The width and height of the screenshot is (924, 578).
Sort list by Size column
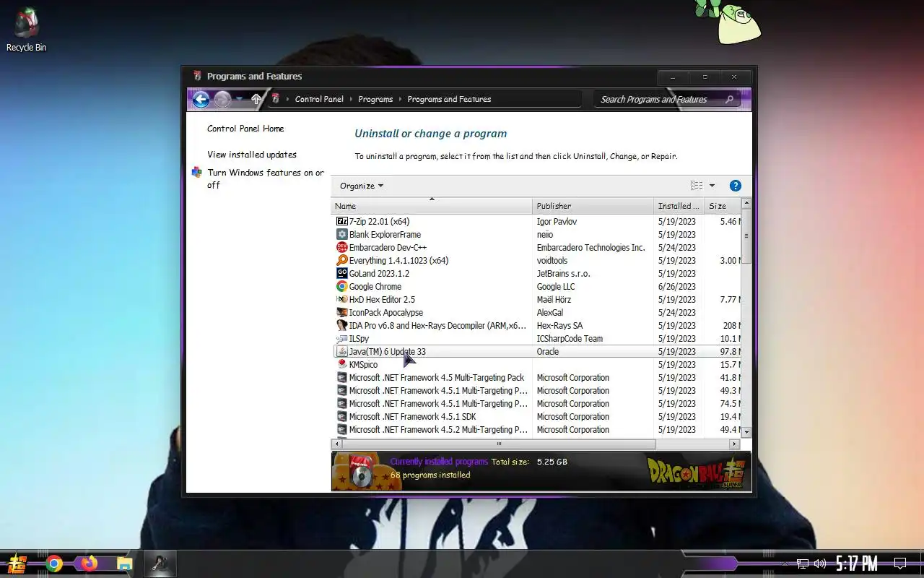click(722, 206)
